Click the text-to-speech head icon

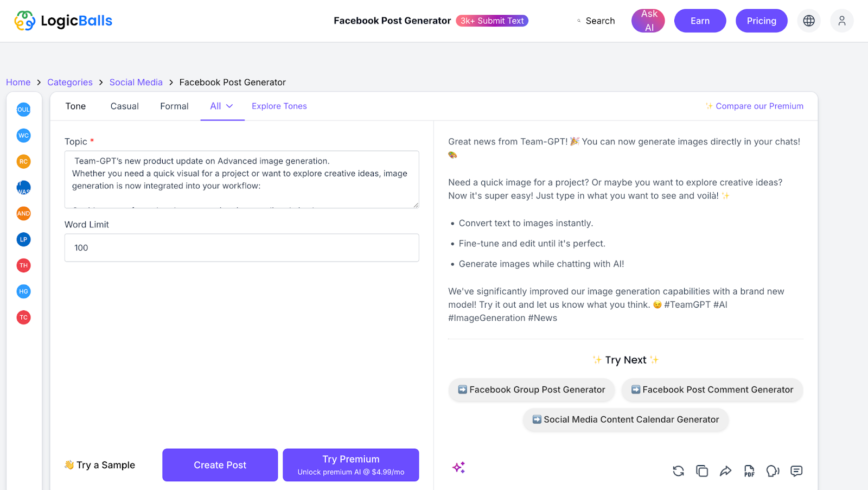(773, 471)
